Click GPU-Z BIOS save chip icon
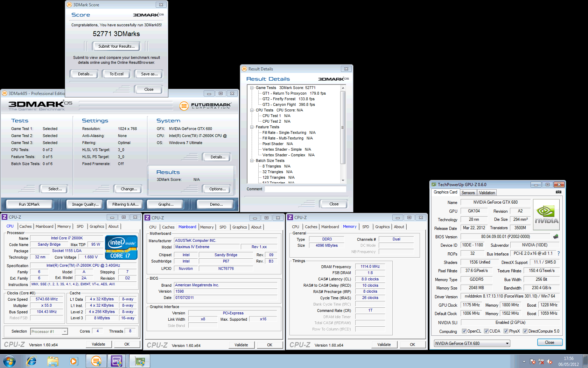This screenshot has height=368, width=588. pos(556,237)
